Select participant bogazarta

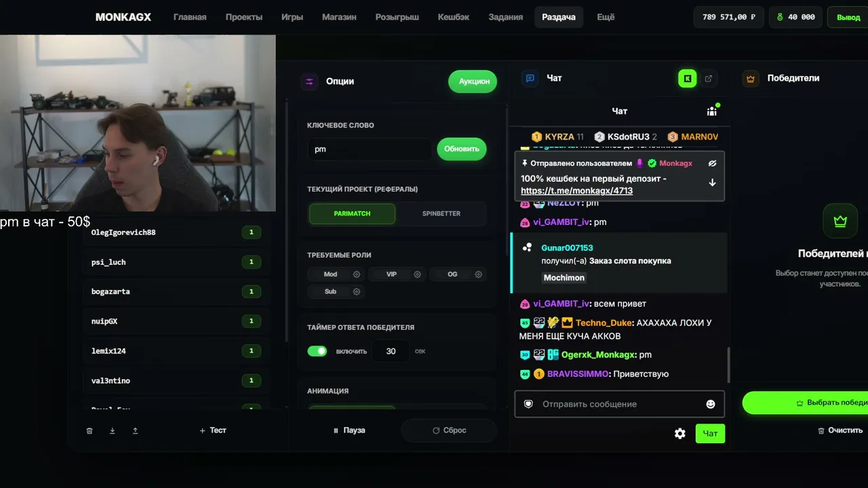175,291
